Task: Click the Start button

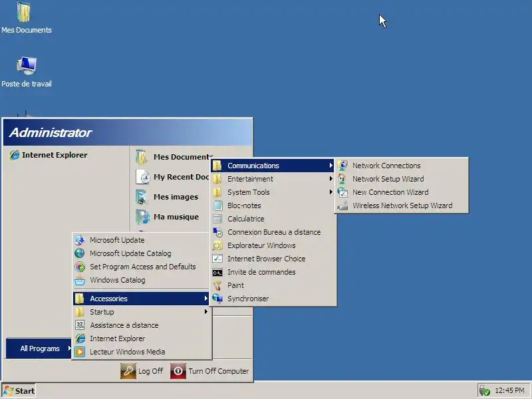Action: 19,391
